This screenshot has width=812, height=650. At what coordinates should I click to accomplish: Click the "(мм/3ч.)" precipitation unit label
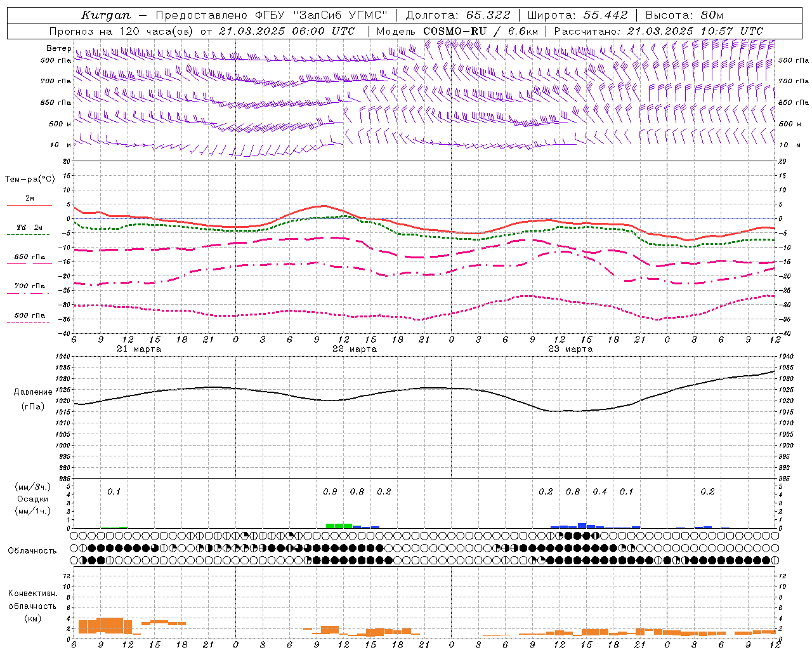click(x=33, y=487)
